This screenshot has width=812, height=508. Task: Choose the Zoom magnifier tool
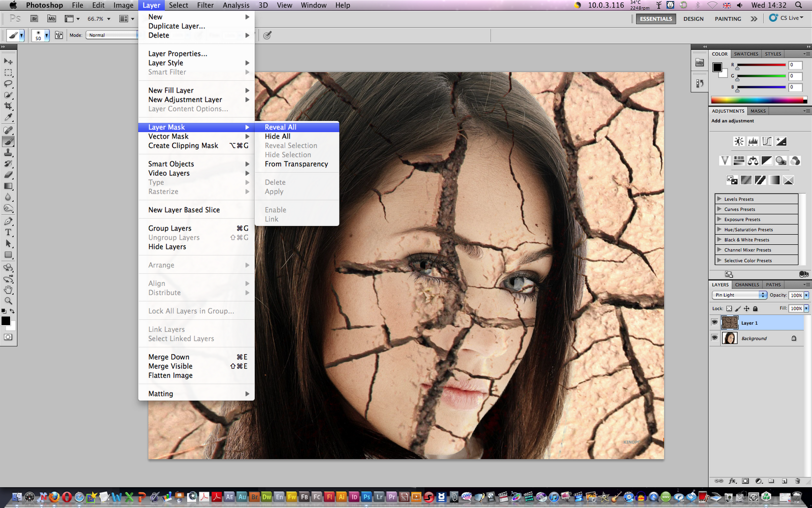[8, 301]
